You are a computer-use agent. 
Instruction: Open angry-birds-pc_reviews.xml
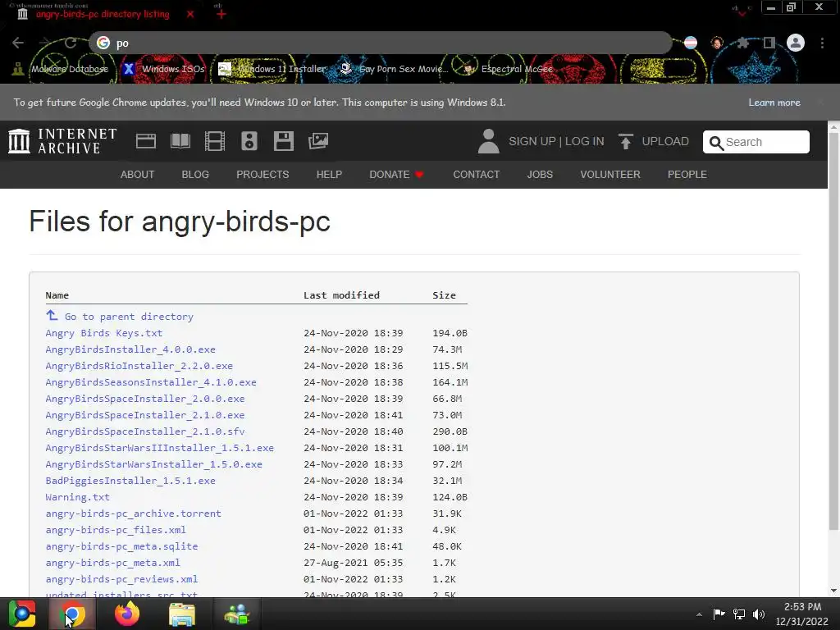coord(121,579)
